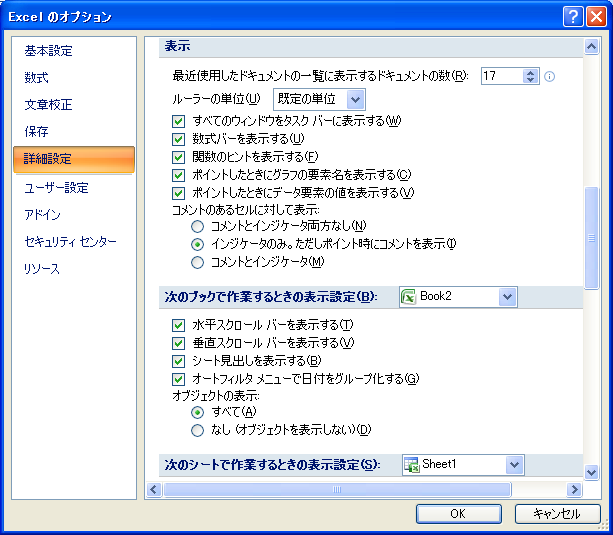Select コメントとインジケータ両方なし radio button
613x535 pixels.
coord(197,226)
